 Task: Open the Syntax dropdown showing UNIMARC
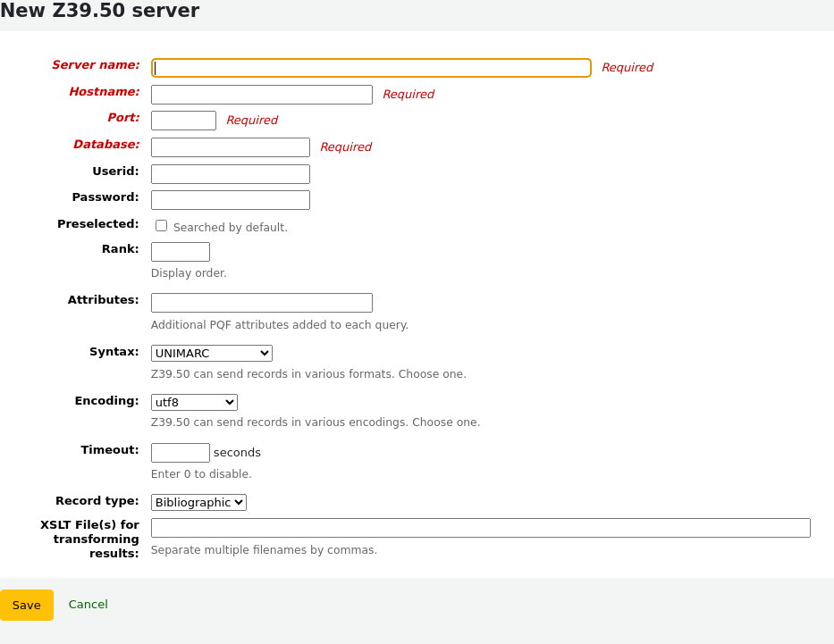[x=211, y=353]
